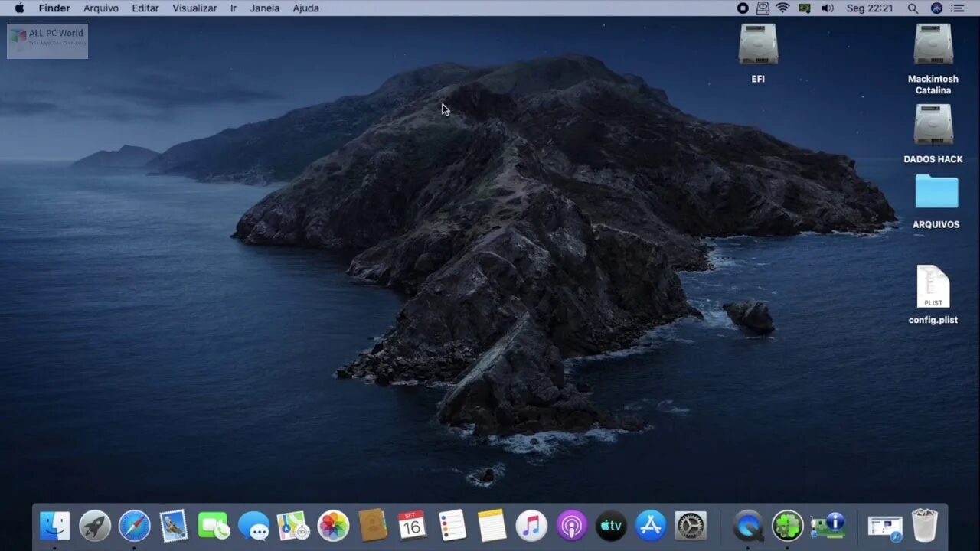Open the Messages app
980x551 pixels.
tap(253, 526)
